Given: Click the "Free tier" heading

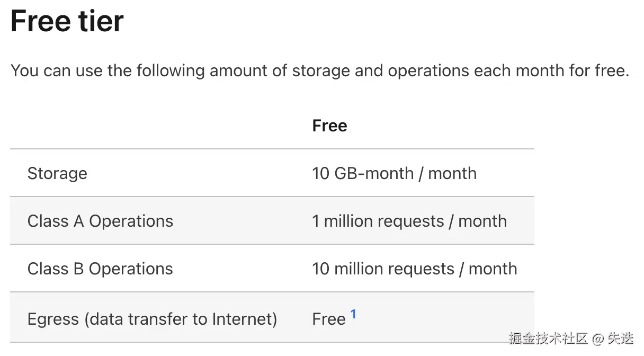Looking at the screenshot, I should (x=67, y=21).
